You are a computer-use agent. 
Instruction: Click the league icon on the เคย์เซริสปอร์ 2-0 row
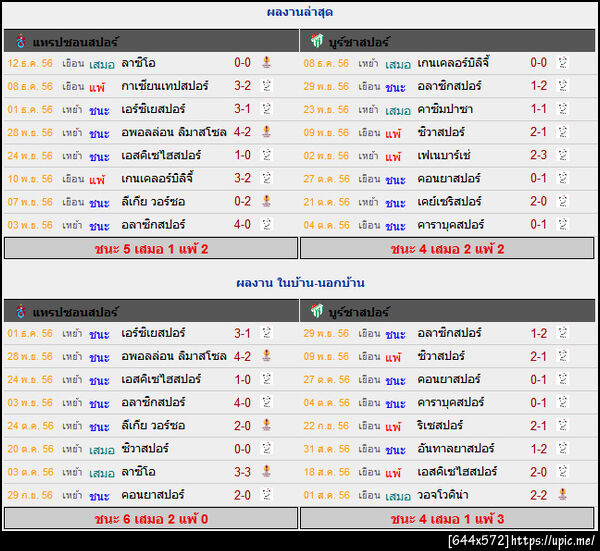(562, 201)
